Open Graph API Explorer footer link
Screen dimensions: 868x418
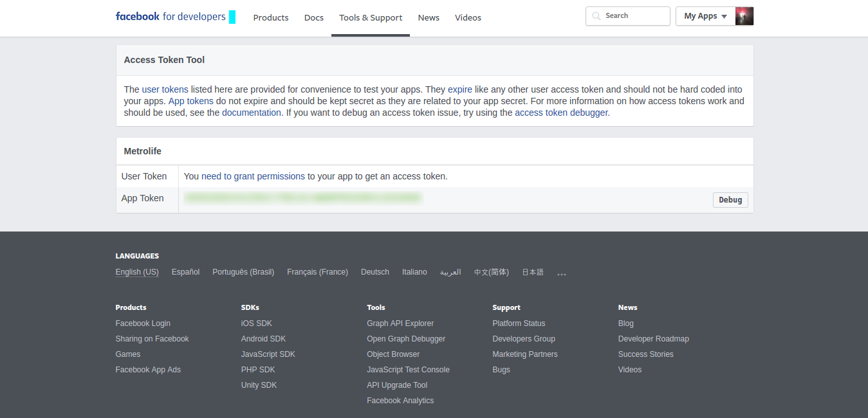click(400, 323)
